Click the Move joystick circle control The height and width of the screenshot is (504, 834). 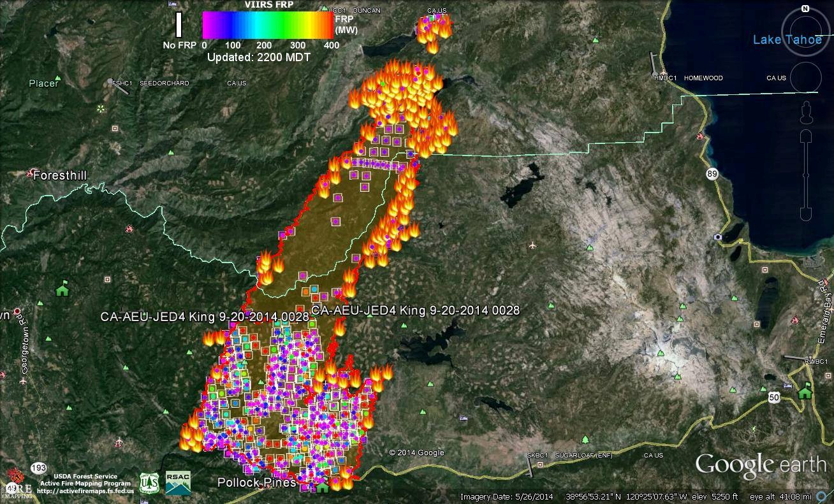(x=805, y=78)
